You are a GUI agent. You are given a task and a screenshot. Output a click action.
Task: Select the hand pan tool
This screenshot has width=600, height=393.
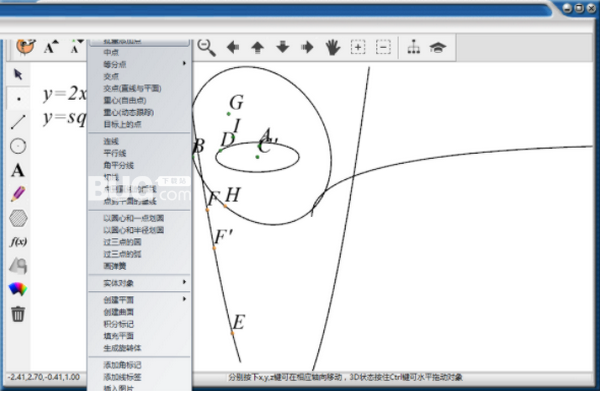tap(333, 47)
